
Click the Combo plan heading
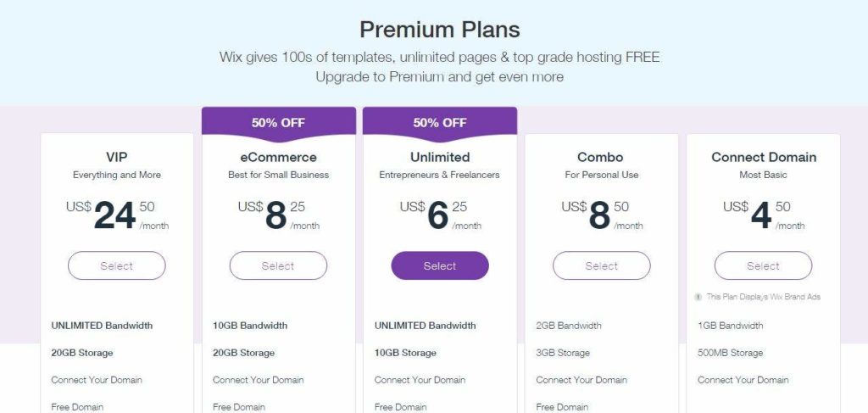(x=601, y=157)
